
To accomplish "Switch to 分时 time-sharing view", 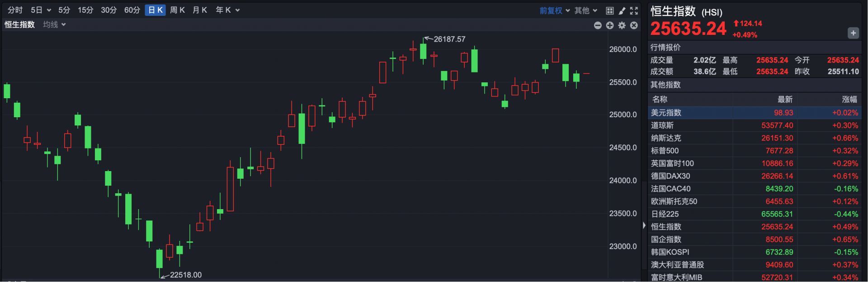I will 15,10.
